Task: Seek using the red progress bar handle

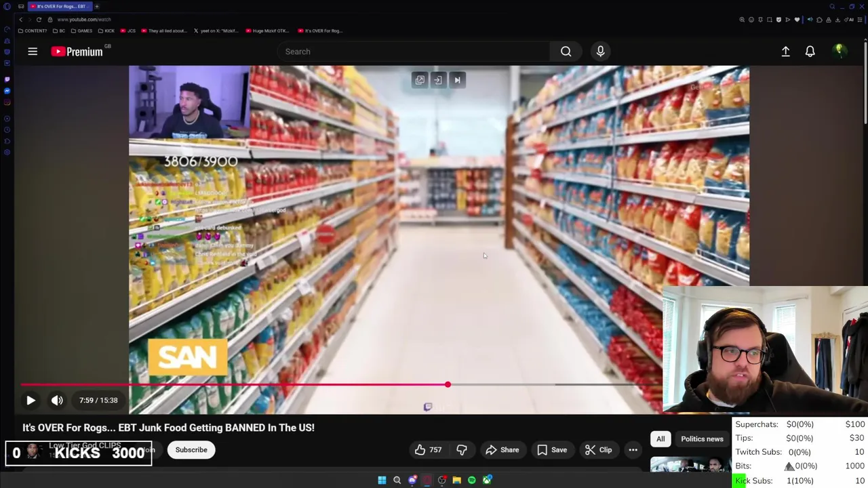Action: coord(448,384)
